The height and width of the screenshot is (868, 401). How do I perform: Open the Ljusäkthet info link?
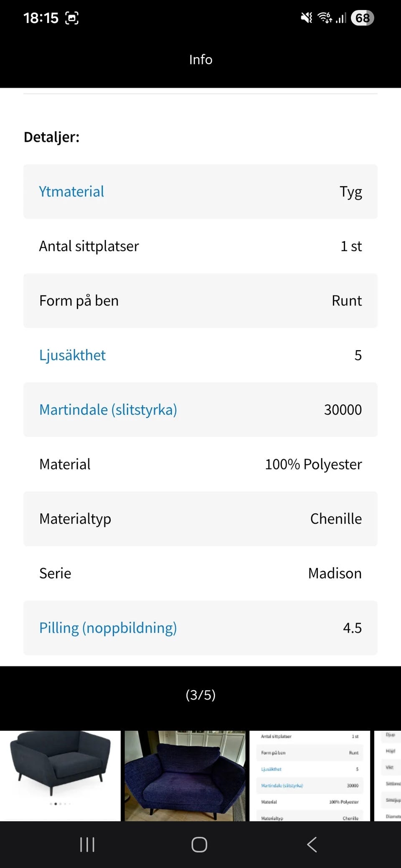tap(72, 355)
